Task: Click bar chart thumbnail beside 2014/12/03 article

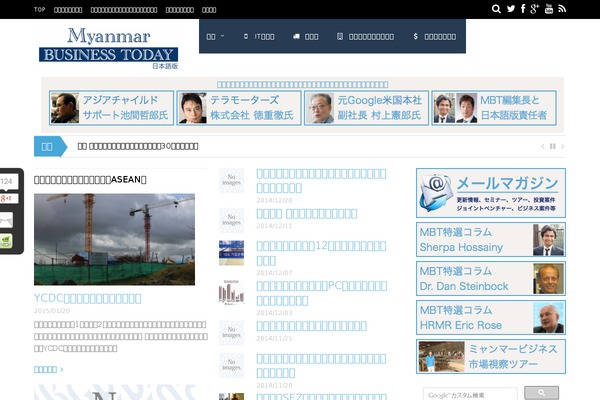Action: pyautogui.click(x=232, y=292)
